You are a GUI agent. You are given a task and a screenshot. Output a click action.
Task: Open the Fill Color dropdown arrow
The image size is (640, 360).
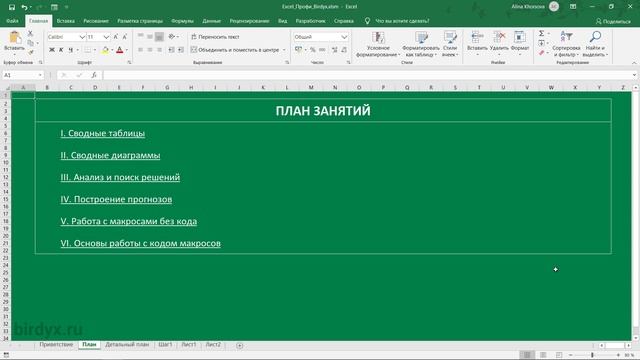(x=112, y=50)
